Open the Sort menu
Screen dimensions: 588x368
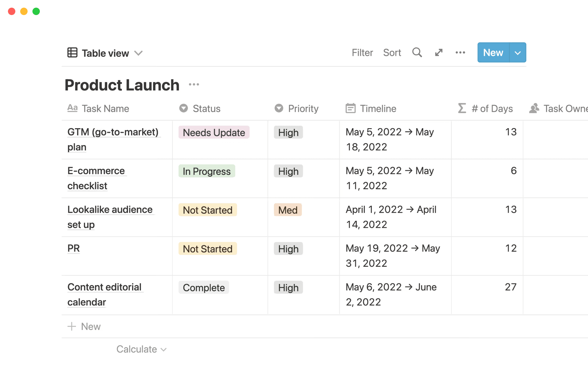tap(392, 52)
